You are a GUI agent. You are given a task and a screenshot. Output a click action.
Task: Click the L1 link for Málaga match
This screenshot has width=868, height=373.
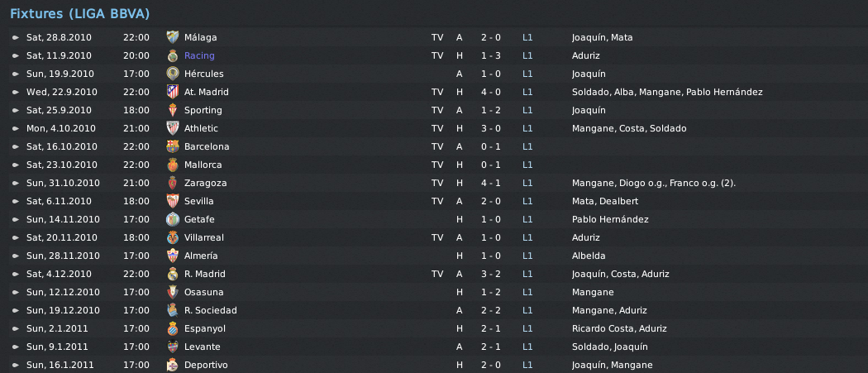(527, 38)
